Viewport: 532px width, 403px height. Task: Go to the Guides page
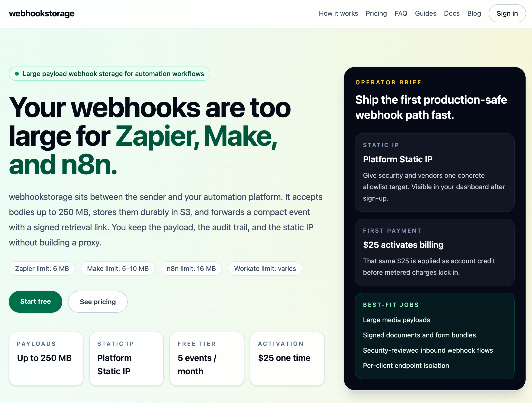426,14
